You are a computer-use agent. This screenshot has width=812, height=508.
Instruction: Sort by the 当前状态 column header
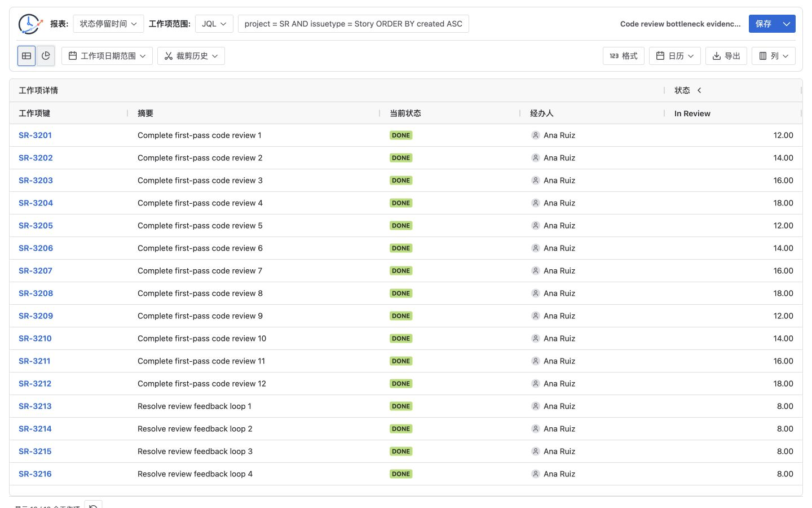[405, 113]
